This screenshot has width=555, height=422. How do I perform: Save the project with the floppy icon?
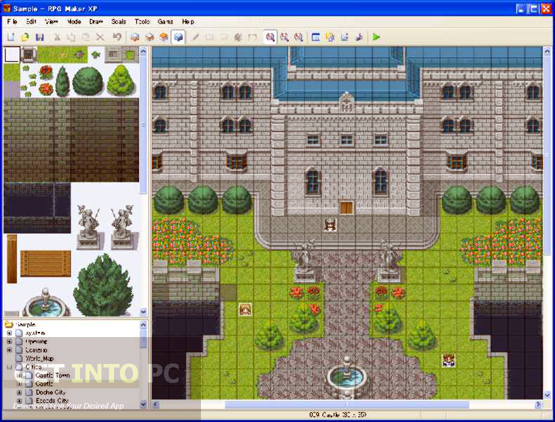click(40, 37)
